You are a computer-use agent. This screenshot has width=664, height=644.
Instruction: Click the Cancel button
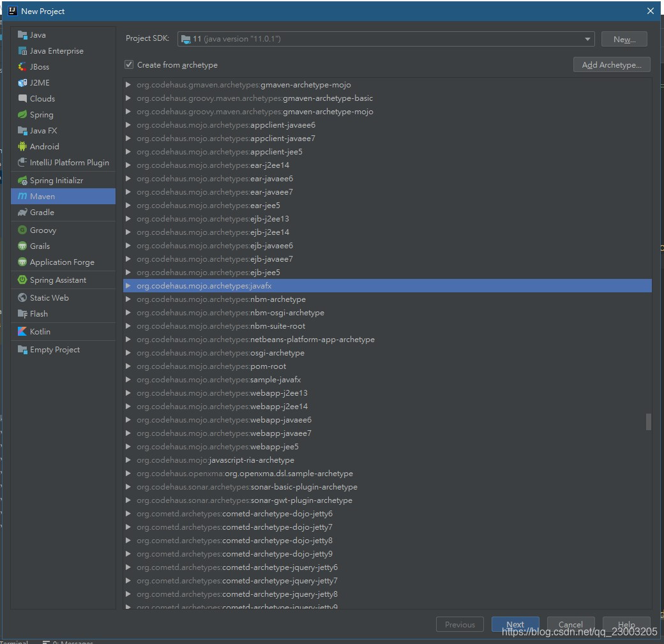coord(570,624)
